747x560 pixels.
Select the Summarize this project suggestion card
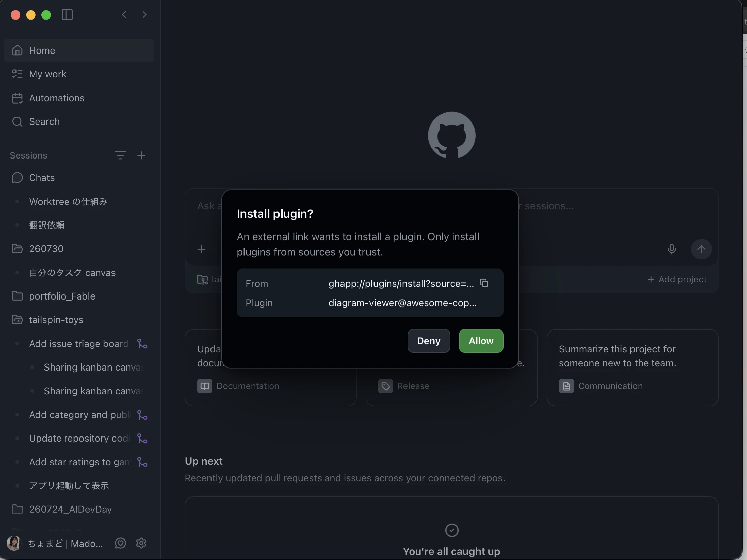tap(632, 367)
